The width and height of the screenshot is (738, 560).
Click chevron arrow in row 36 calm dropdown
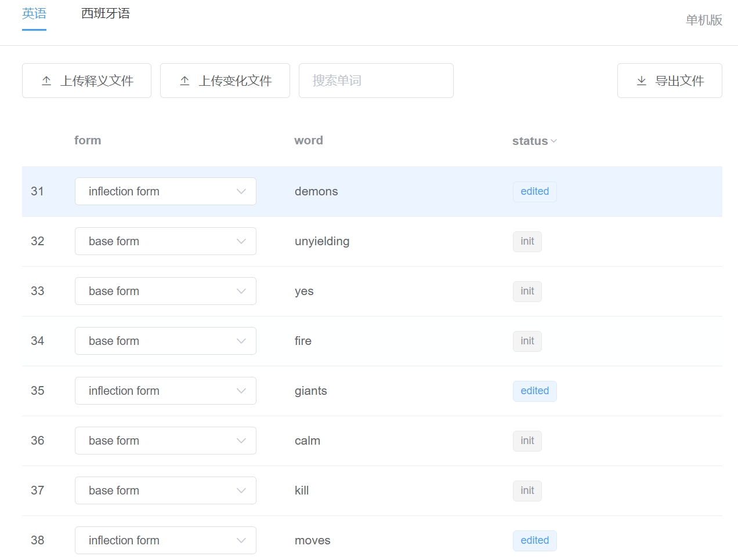point(241,441)
